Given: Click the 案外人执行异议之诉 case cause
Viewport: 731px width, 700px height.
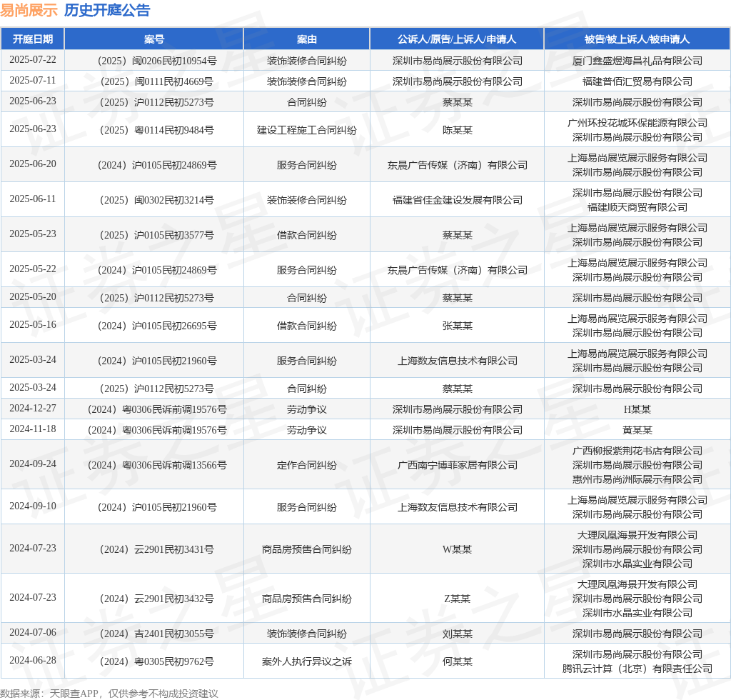Looking at the screenshot, I should tap(307, 661).
